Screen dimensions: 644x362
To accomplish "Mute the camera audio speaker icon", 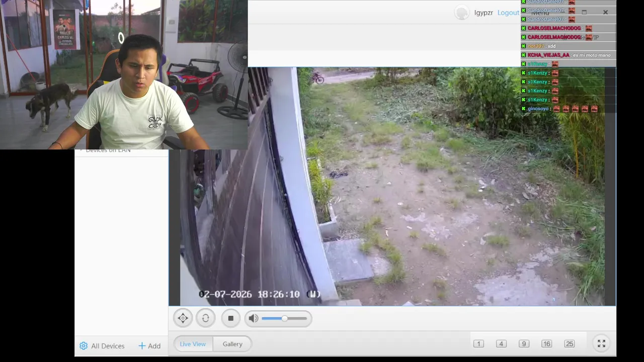I will [253, 318].
